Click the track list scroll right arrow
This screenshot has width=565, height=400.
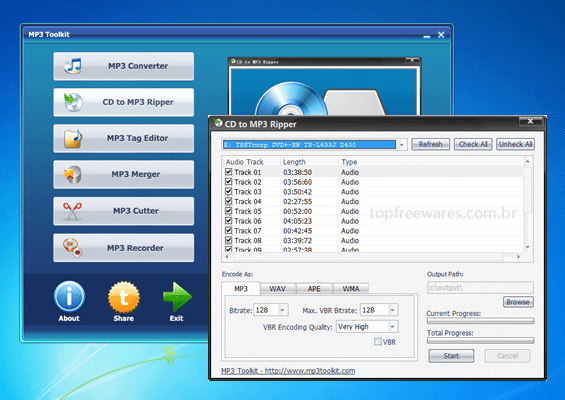pos(519,257)
